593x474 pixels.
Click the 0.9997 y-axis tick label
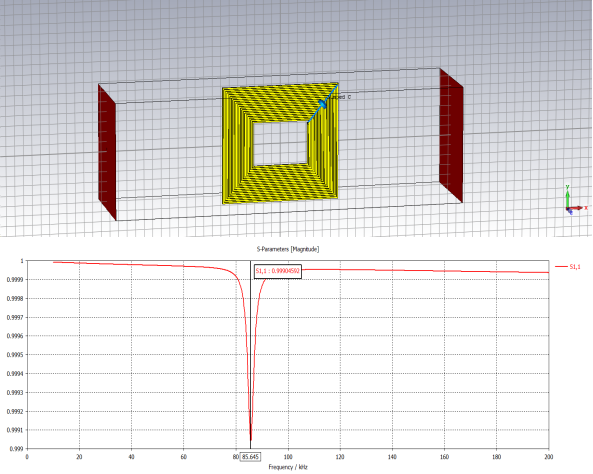point(15,317)
